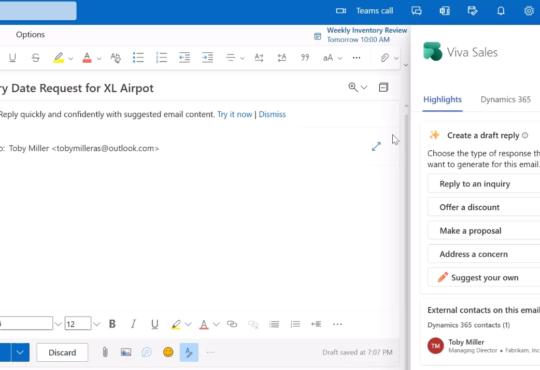Viewport: 540px width, 370px height.
Task: Toggle the formatting options button
Action: (189, 352)
